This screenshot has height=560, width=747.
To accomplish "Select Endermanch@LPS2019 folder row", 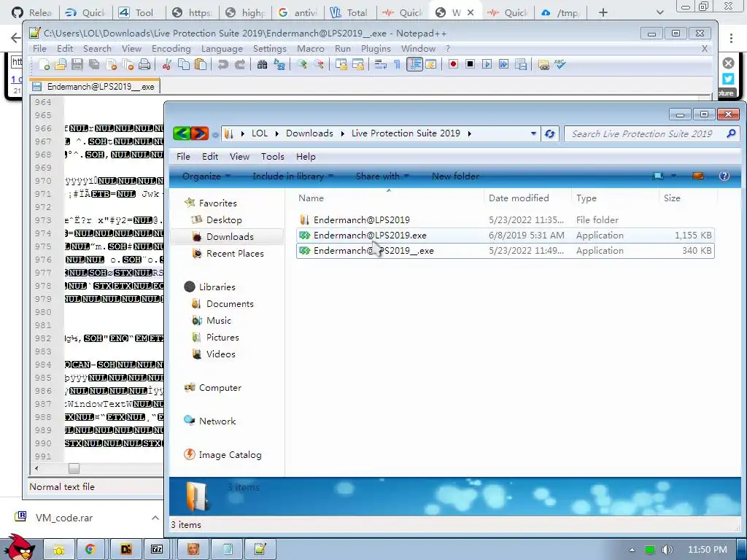I will [x=505, y=220].
